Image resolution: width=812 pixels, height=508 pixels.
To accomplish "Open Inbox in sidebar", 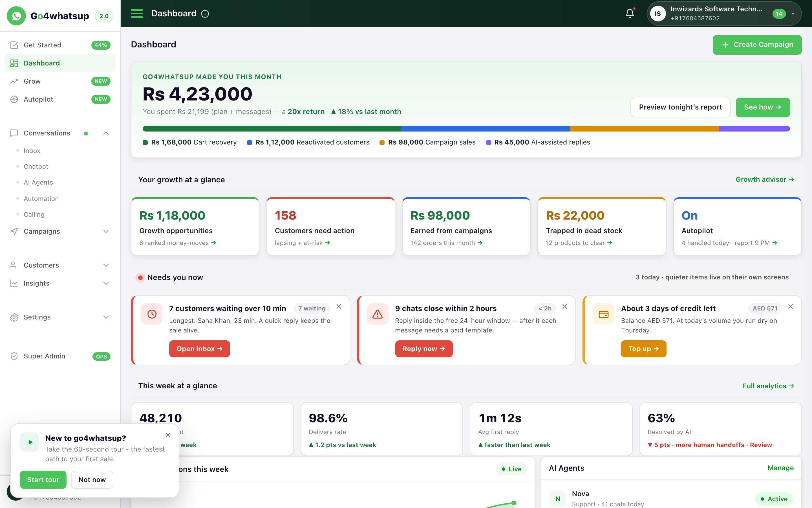I will point(32,151).
